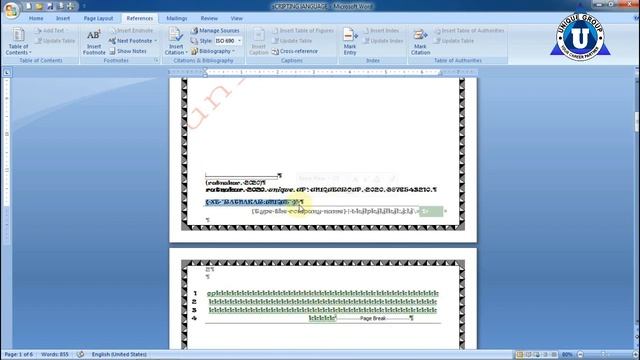640x360 pixels.
Task: Switch to Web Layout view
Action: click(536, 355)
